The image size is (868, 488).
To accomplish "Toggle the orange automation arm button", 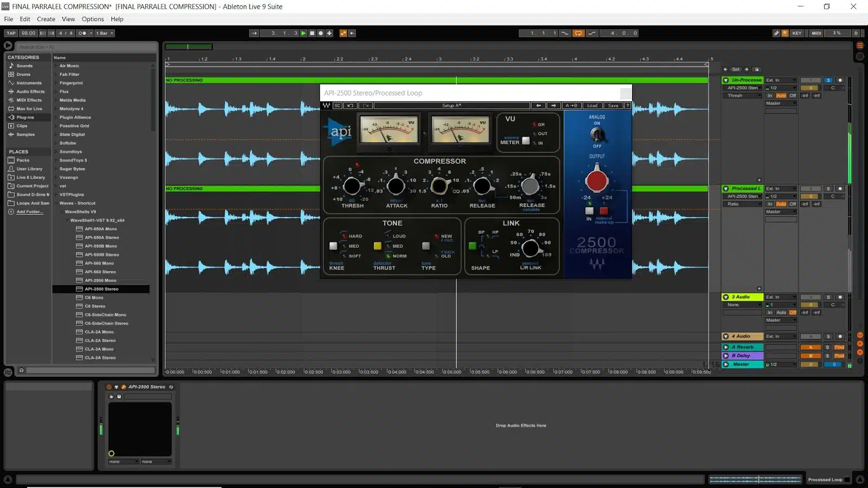I will tap(343, 33).
